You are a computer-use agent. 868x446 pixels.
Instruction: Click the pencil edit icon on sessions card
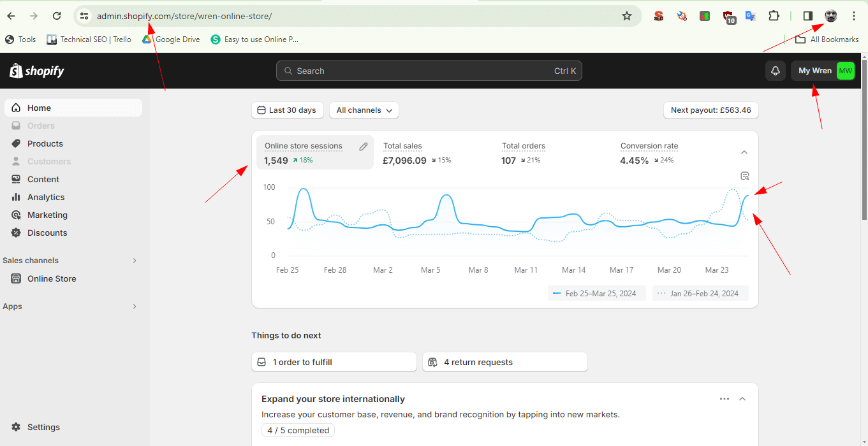[x=364, y=147]
